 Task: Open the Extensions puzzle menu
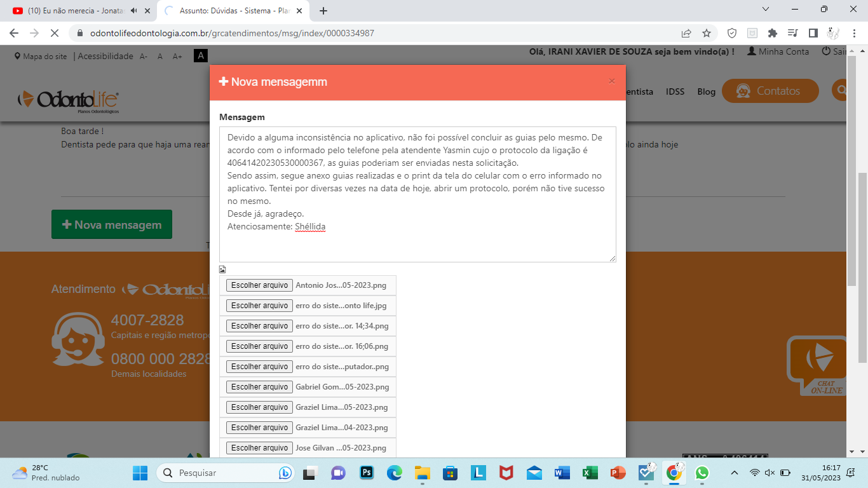tap(773, 33)
